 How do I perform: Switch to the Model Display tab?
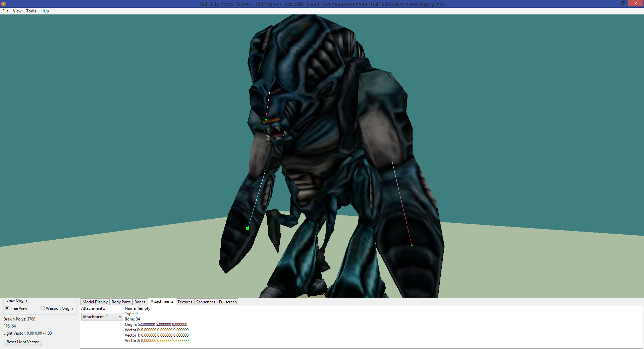tap(95, 302)
